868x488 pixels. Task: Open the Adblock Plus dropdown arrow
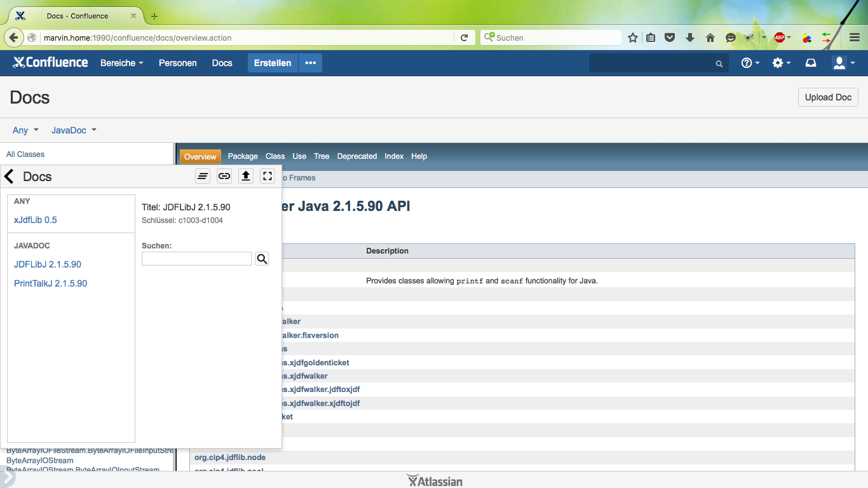(x=789, y=37)
